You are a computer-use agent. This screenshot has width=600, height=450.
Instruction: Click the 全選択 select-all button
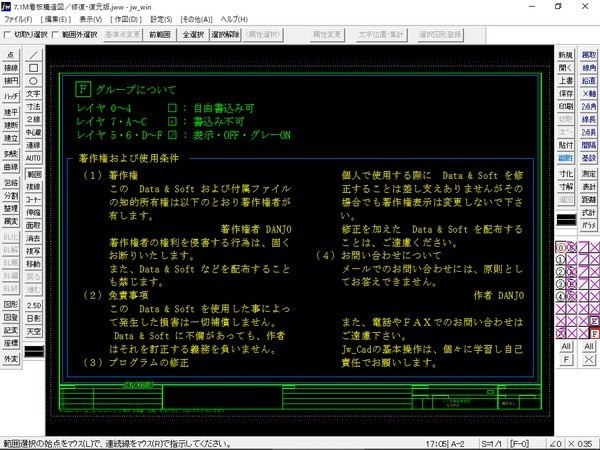[x=193, y=35]
